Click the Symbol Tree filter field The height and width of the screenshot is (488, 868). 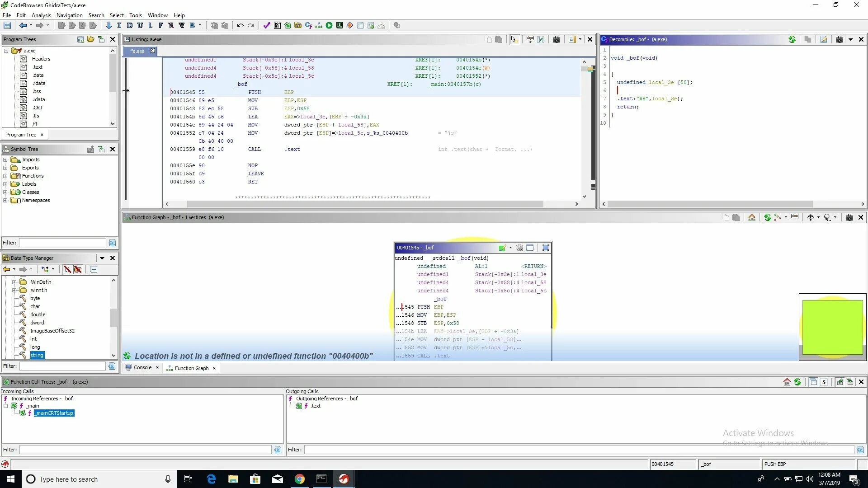coord(62,243)
